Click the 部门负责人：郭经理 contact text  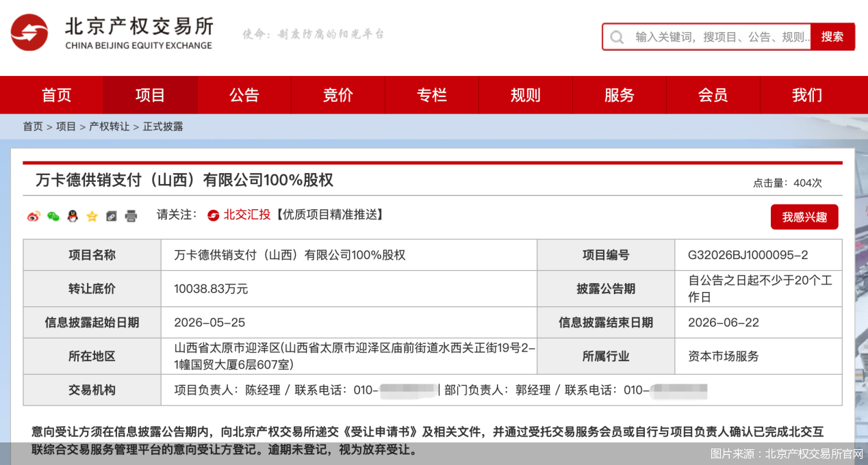[498, 390]
